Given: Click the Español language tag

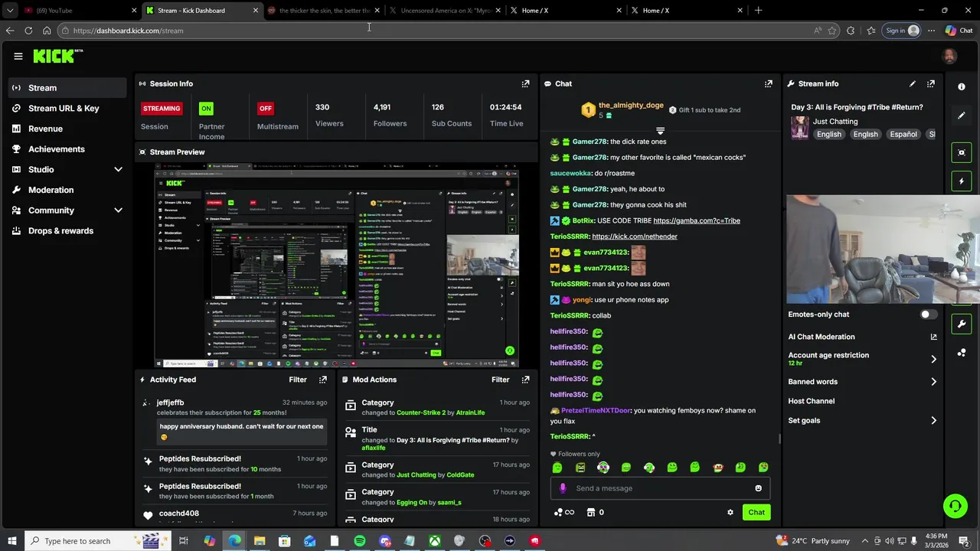Looking at the screenshot, I should coord(903,135).
